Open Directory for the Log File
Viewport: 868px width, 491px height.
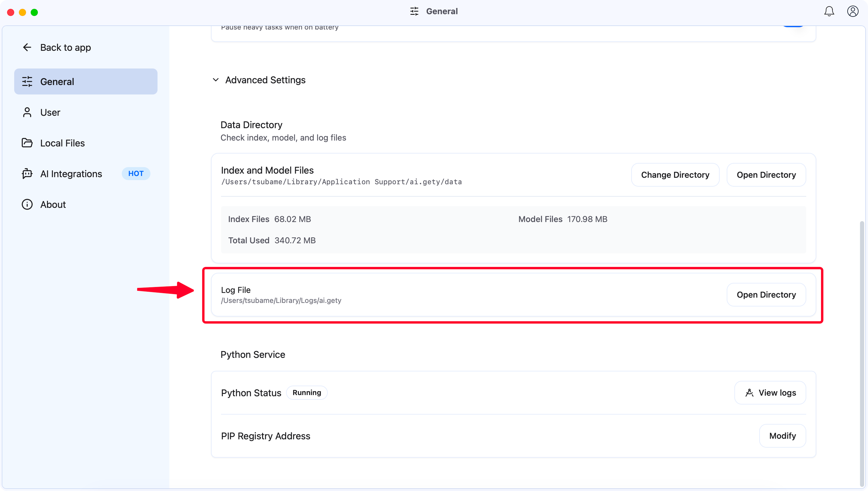point(766,295)
